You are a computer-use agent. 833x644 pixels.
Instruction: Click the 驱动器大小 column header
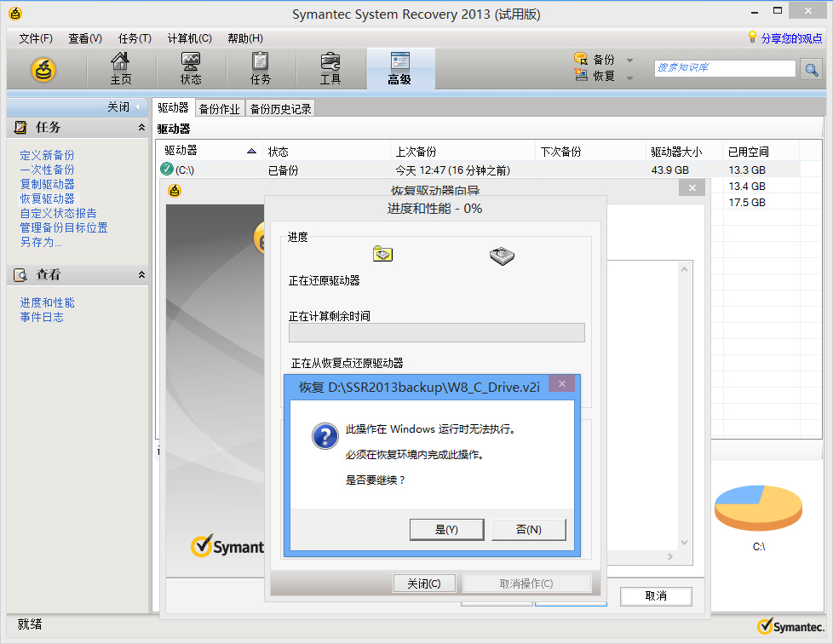(684, 151)
